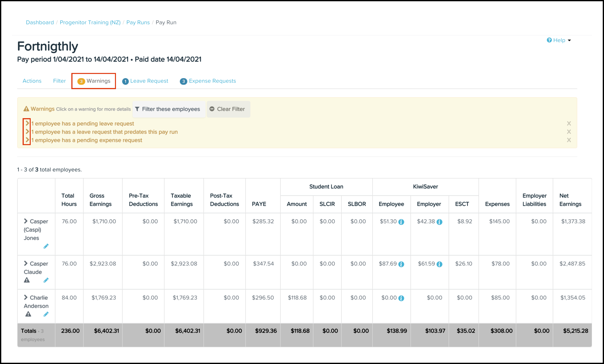The height and width of the screenshot is (364, 604).
Task: Go to Pay Runs breadcrumb link
Action: pos(138,23)
